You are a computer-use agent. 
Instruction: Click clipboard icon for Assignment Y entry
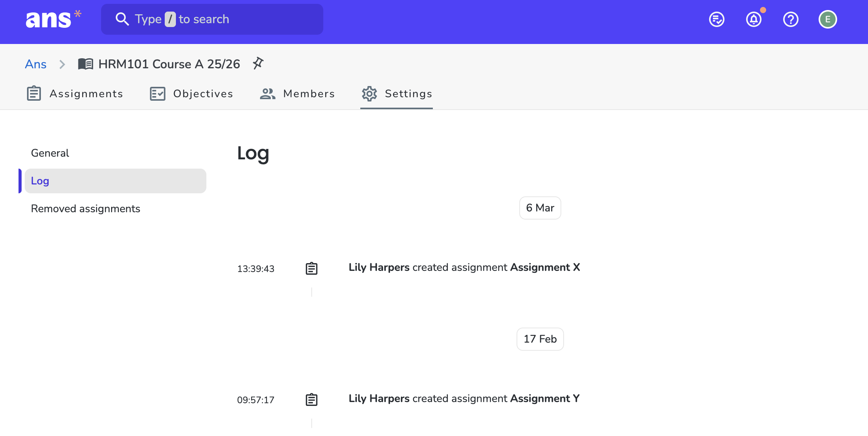(x=312, y=400)
